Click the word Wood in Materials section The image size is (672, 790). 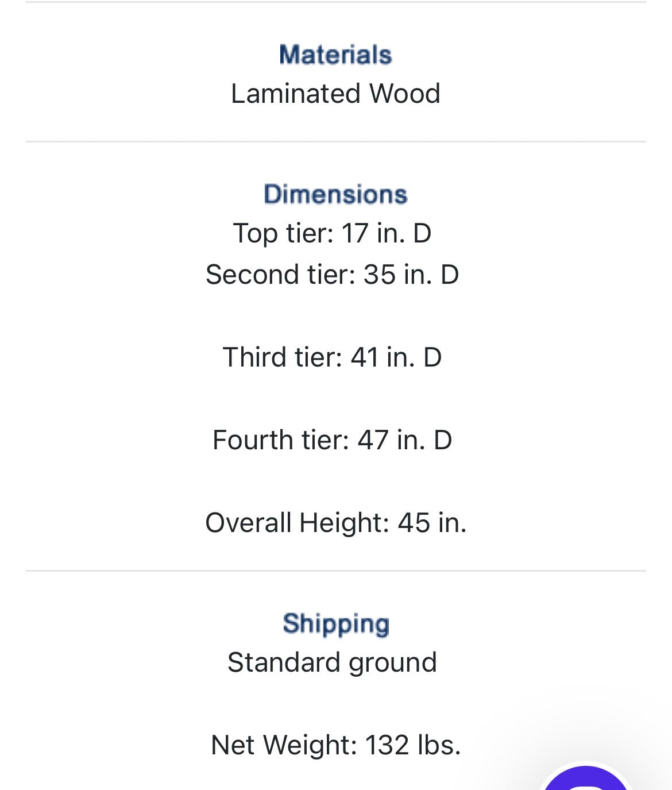404,94
